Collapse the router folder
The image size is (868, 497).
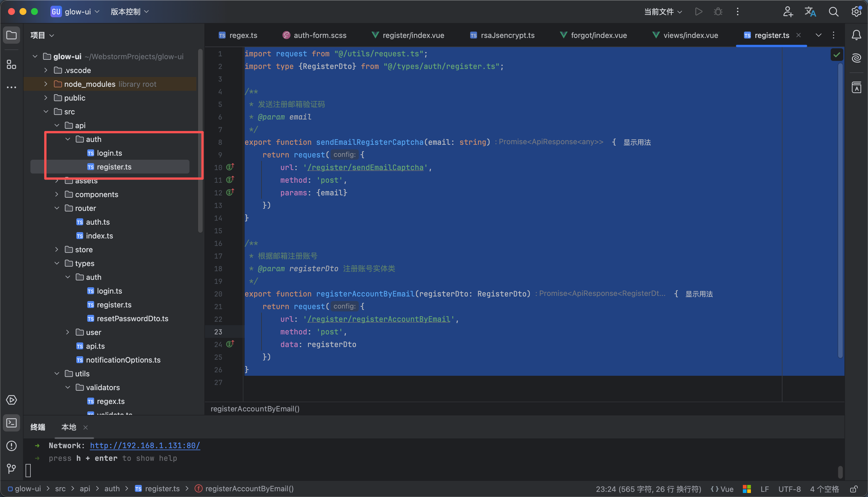pos(57,208)
